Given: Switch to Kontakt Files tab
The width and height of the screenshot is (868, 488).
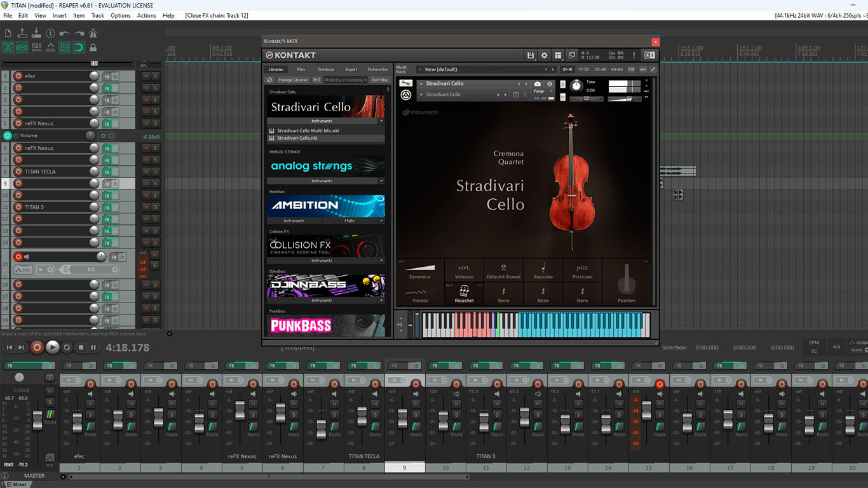Looking at the screenshot, I should (x=301, y=69).
